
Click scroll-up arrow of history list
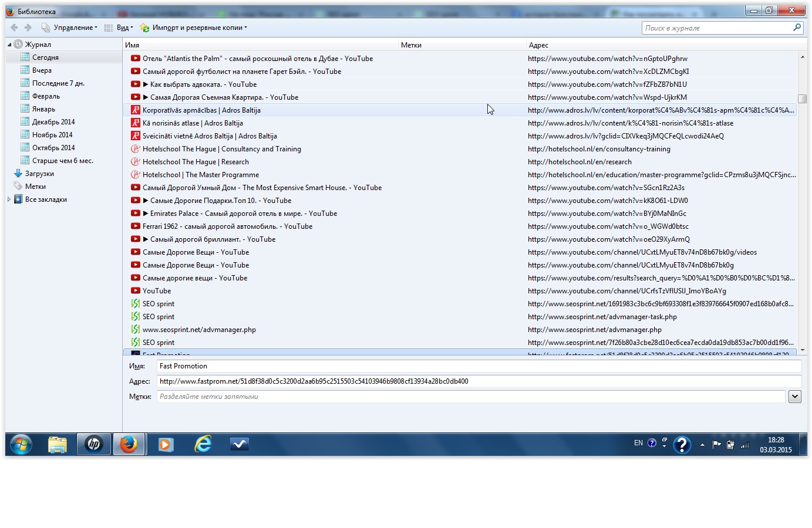click(802, 57)
